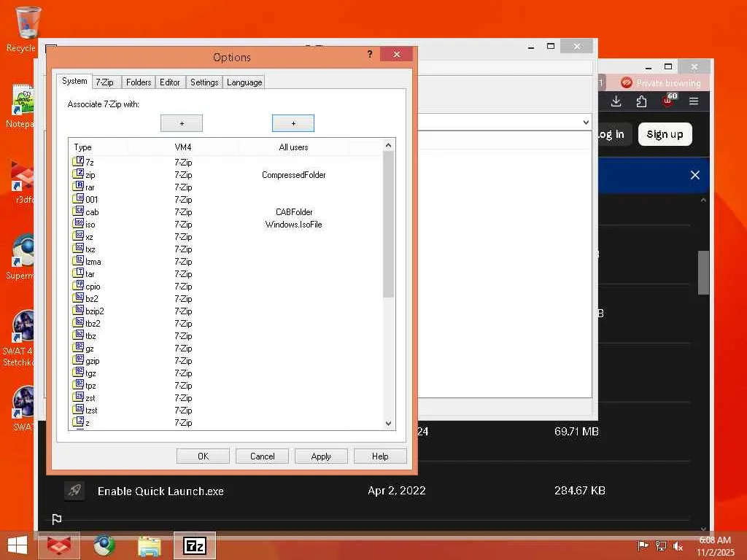
Task: Click the All users column header
Action: tap(293, 147)
